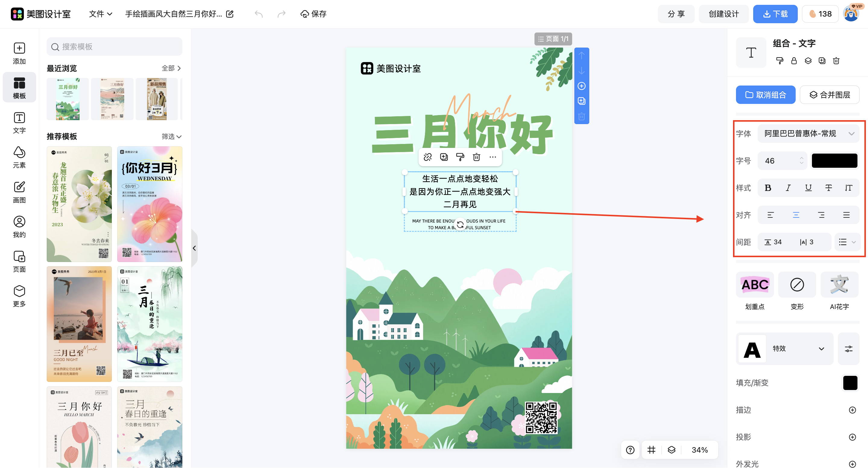Enable italic formatting
Viewport: 868px width, 468px height.
pyautogui.click(x=788, y=188)
